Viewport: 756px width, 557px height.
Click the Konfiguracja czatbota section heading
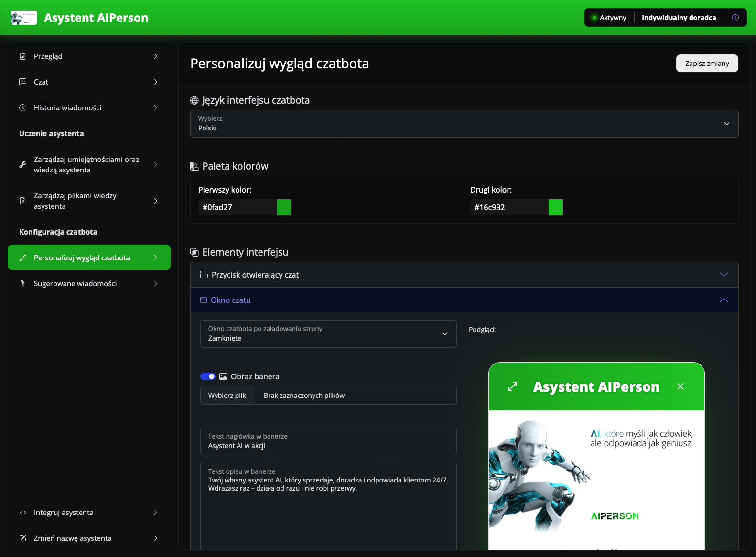click(x=58, y=232)
